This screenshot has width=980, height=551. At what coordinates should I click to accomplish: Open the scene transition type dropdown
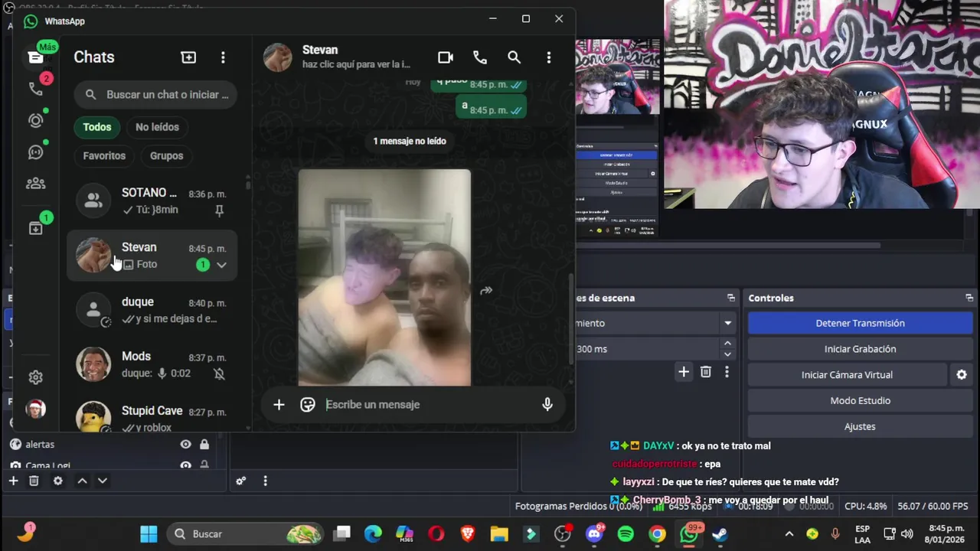click(727, 323)
